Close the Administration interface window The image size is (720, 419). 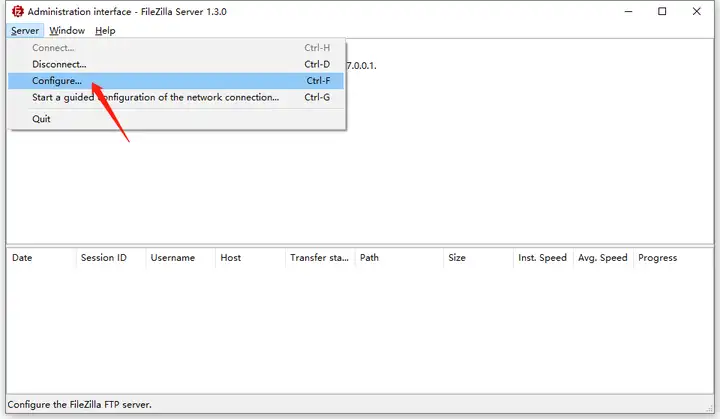(x=697, y=11)
